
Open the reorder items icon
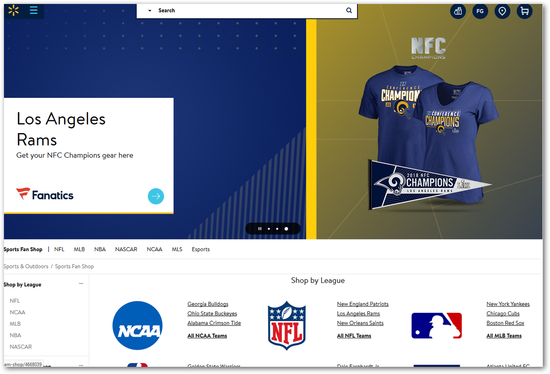point(458,11)
